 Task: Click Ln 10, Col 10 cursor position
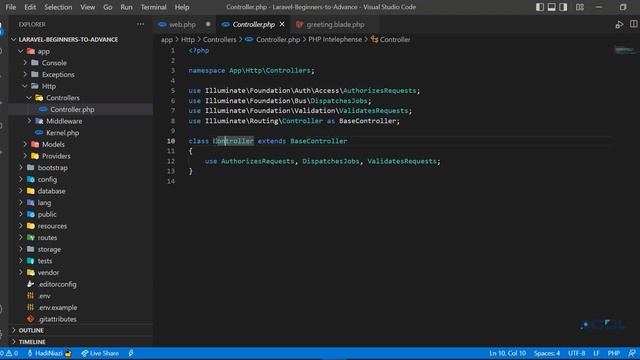[x=507, y=353]
